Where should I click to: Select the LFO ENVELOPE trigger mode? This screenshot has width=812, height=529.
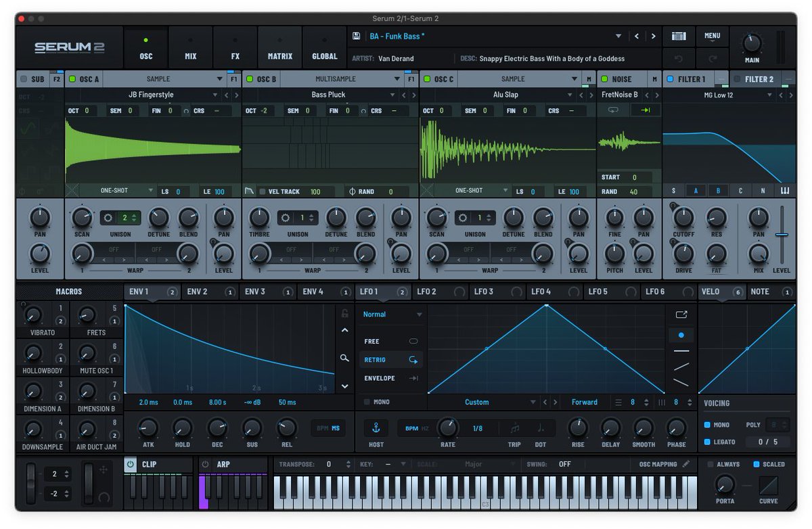click(x=391, y=378)
